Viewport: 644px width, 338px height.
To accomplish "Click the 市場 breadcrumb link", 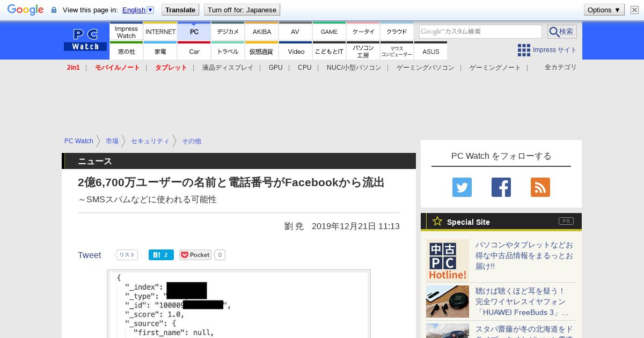I will (x=112, y=141).
